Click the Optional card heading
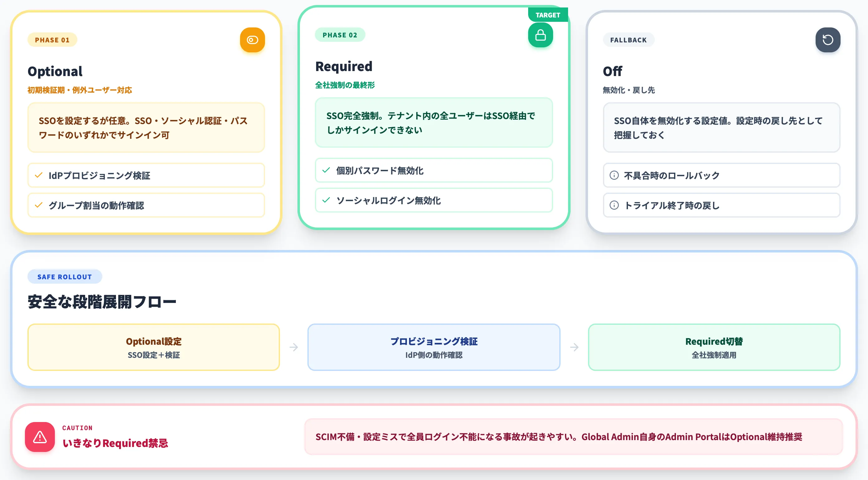The height and width of the screenshot is (480, 868). point(55,71)
